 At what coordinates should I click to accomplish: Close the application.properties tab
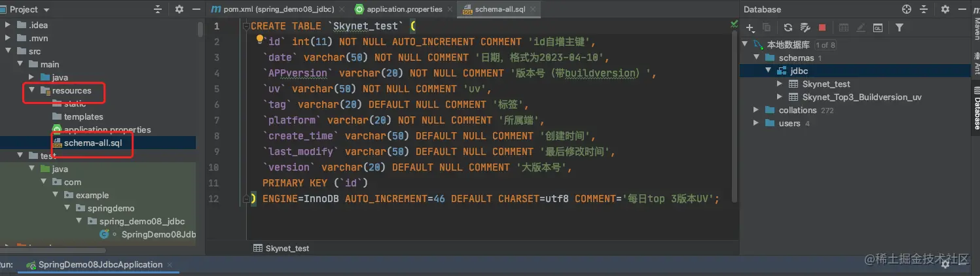pos(450,9)
